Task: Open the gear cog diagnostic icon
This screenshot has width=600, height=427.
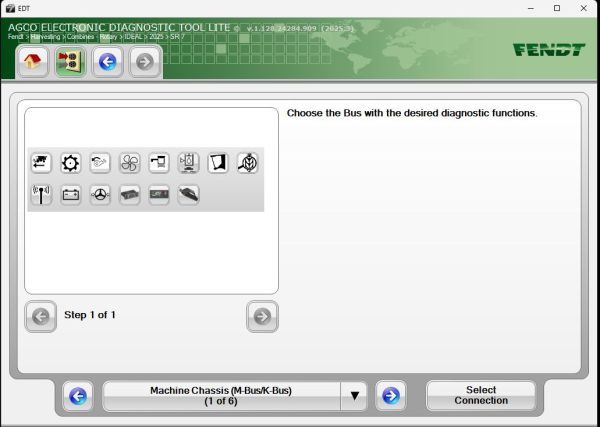Action: pos(71,163)
